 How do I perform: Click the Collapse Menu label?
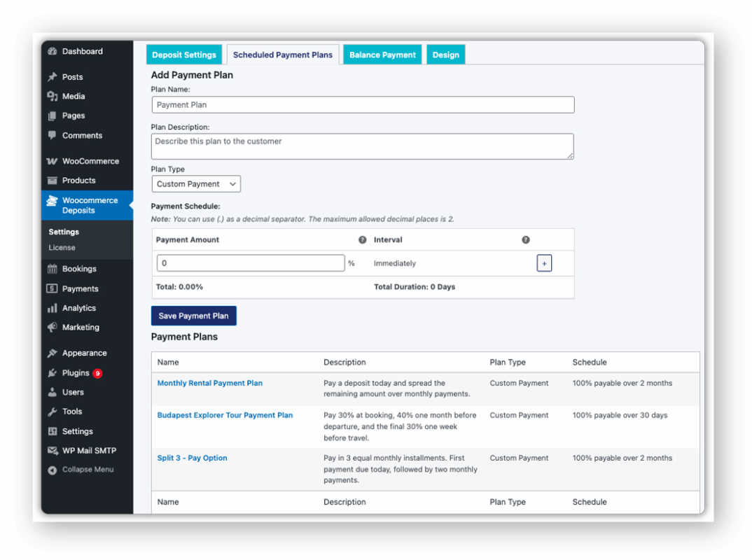(88, 470)
